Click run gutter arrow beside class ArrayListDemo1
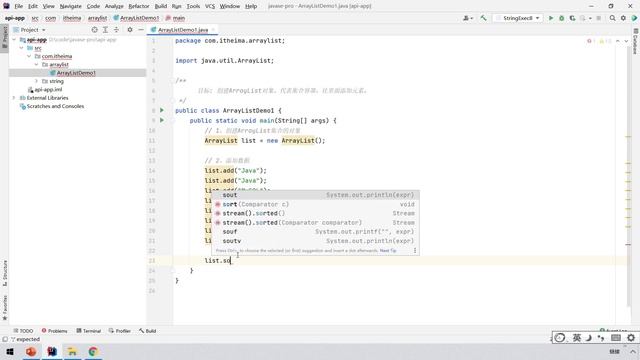The width and height of the screenshot is (640, 360). pyautogui.click(x=162, y=110)
